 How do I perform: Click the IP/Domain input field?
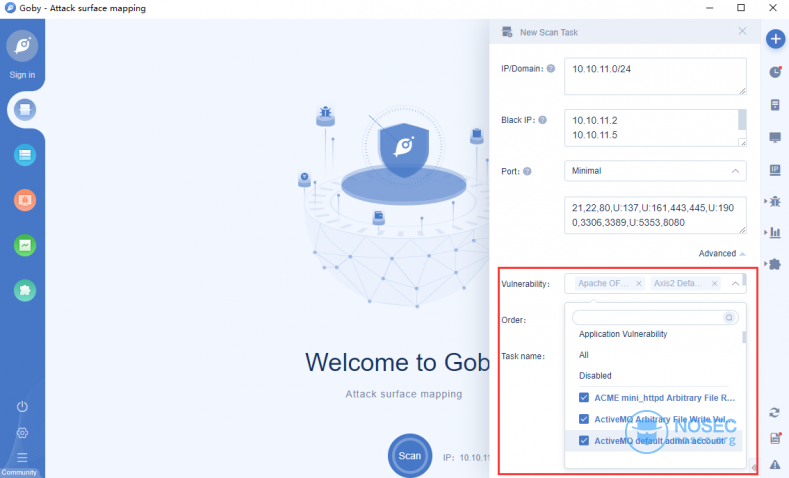[x=655, y=76]
